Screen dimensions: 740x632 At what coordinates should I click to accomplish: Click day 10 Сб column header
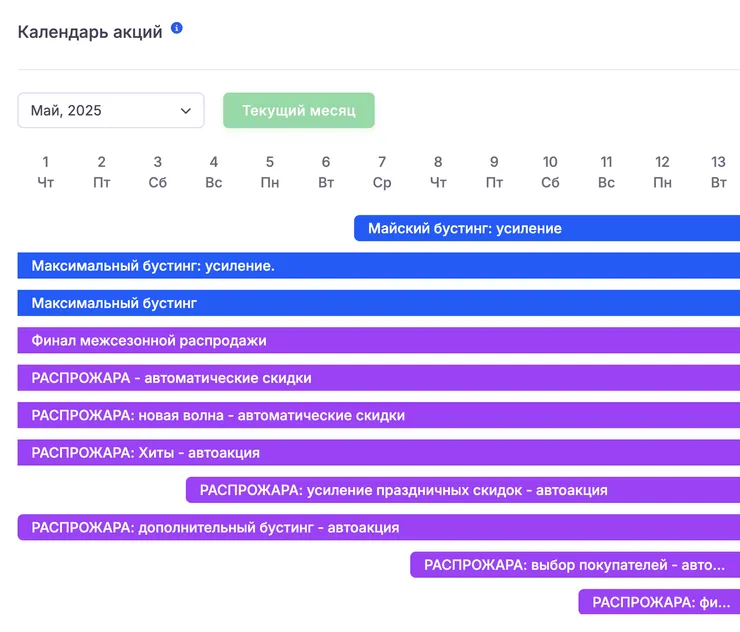550,172
